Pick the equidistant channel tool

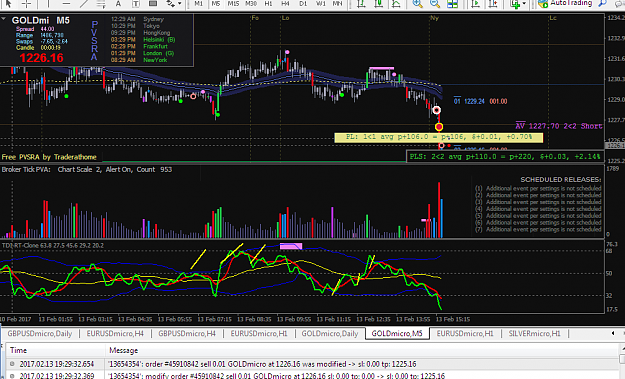click(x=101, y=4)
